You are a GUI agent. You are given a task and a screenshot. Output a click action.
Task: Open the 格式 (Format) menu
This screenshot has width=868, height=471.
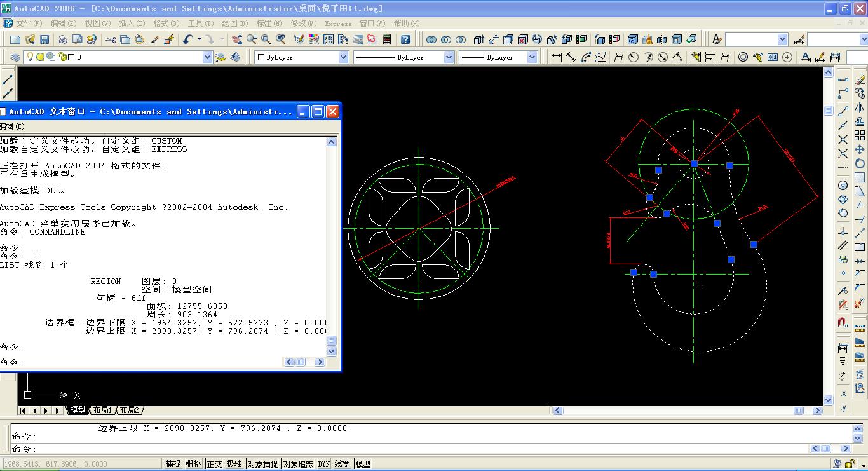166,24
